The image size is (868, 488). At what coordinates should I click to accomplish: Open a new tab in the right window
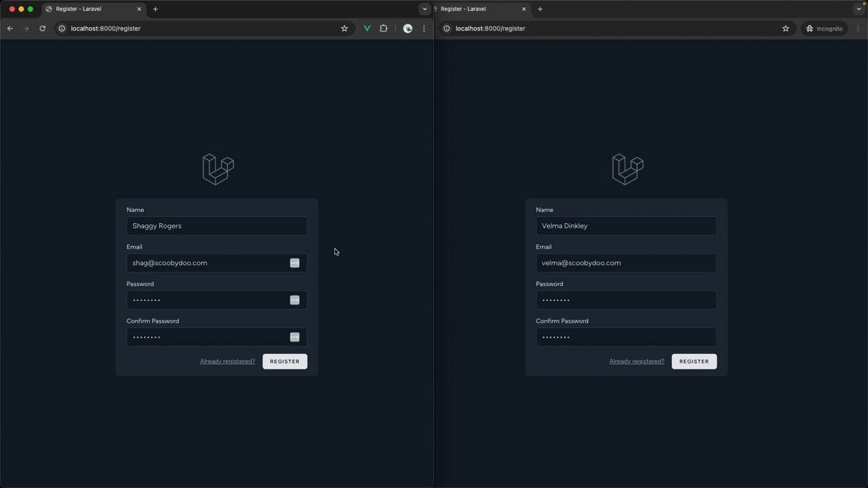[540, 9]
